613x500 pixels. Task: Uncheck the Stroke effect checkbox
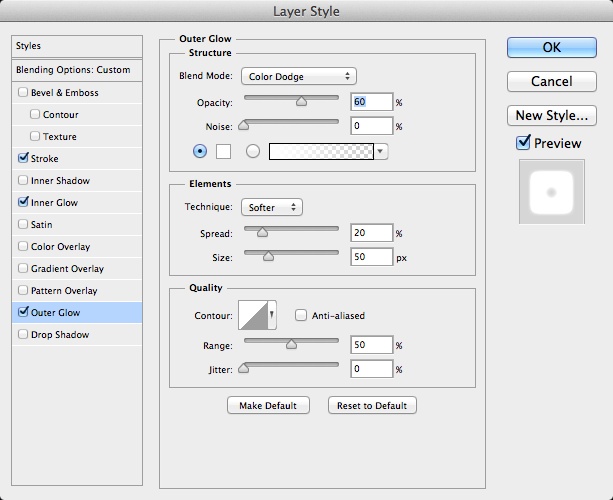[23, 159]
